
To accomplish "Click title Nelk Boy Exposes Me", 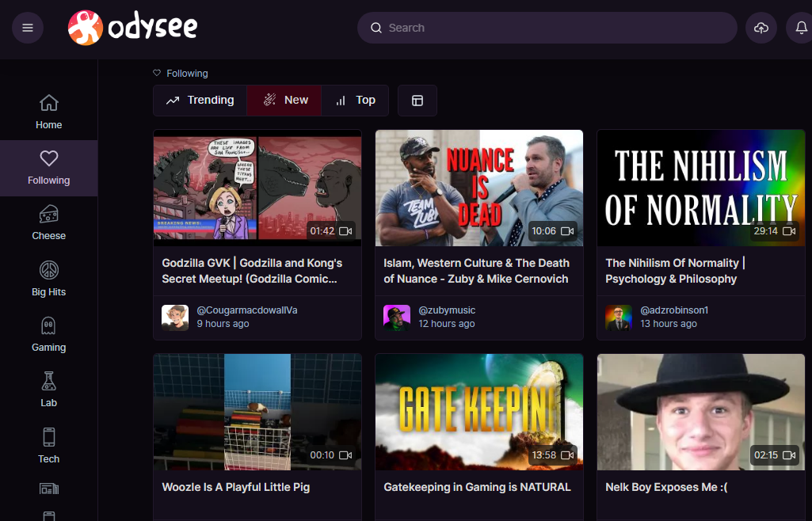I will pyautogui.click(x=666, y=487).
